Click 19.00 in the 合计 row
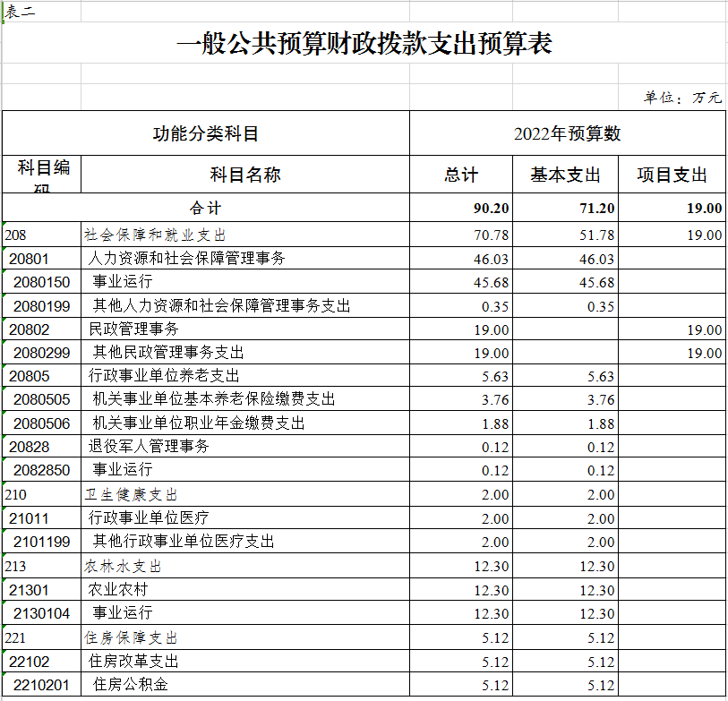The image size is (728, 701). pos(705,208)
